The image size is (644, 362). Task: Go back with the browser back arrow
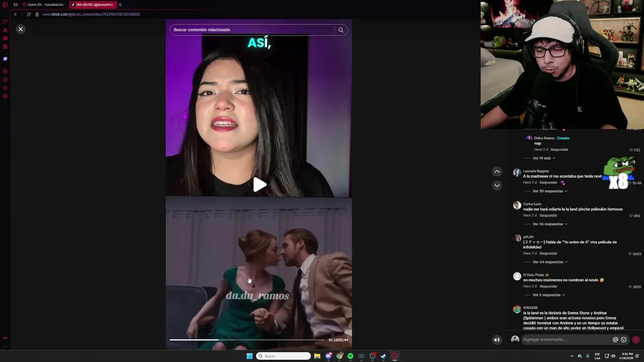tap(15, 14)
